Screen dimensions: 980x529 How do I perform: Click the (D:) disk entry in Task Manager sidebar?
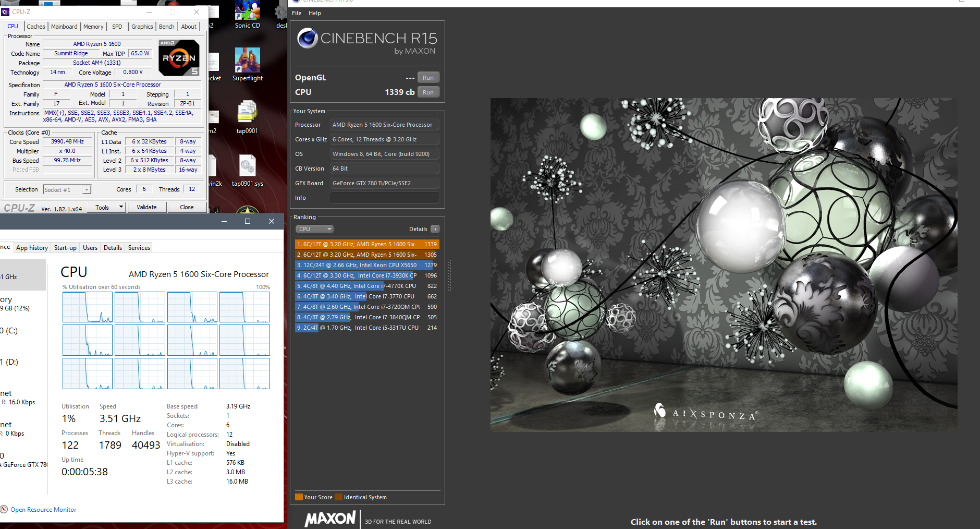tap(23, 362)
